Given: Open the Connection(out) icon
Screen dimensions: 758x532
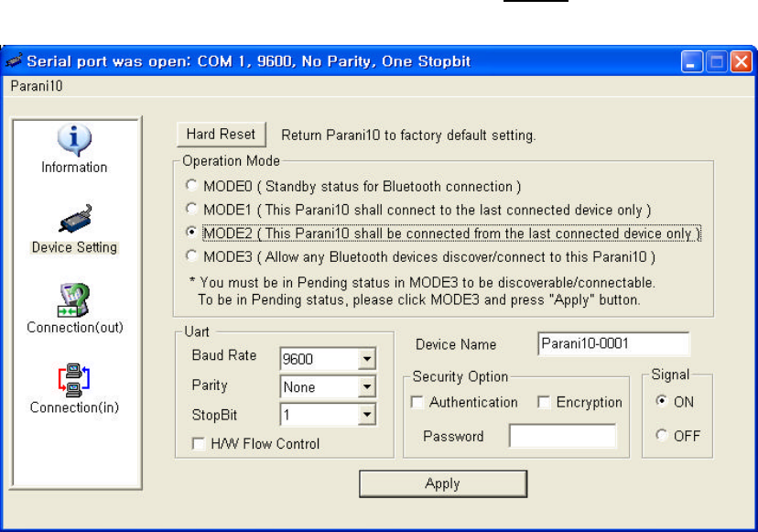Looking at the screenshot, I should (x=74, y=299).
